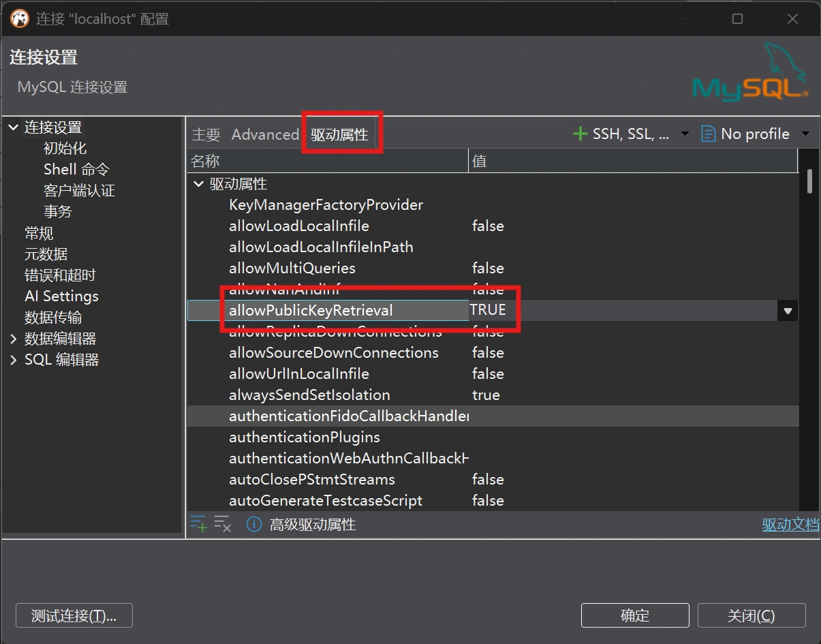Image resolution: width=821 pixels, height=644 pixels.
Task: Expand the SQL 编辑器 tree node
Action: 14,360
